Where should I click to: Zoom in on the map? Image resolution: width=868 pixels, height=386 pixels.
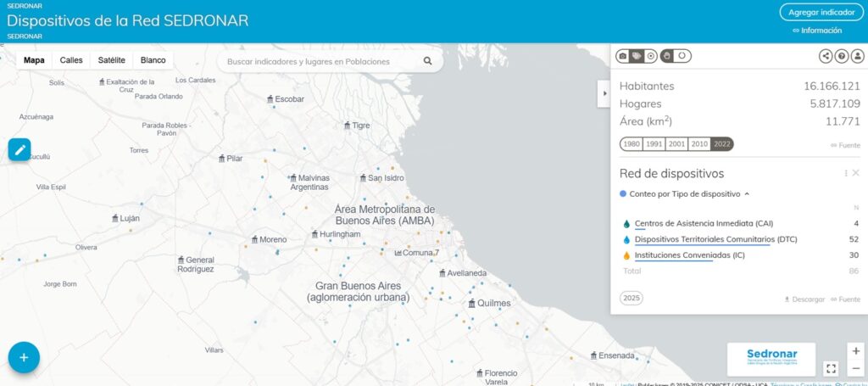click(855, 351)
